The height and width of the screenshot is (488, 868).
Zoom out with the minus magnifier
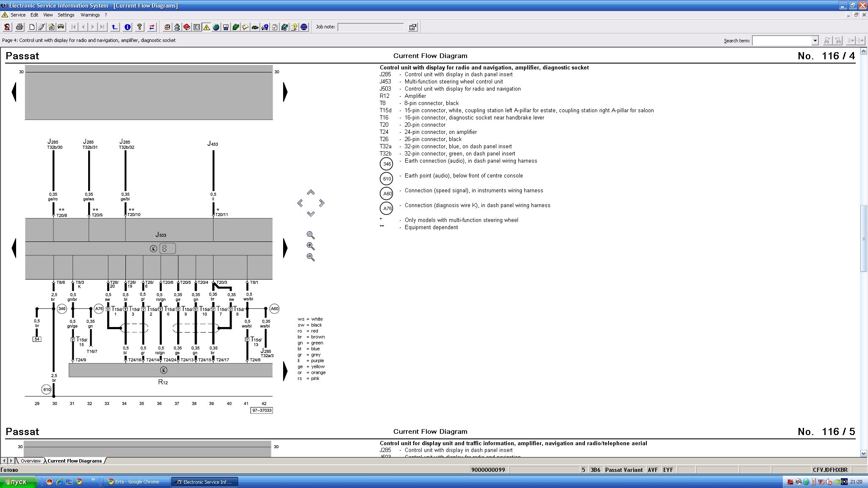[x=311, y=257]
